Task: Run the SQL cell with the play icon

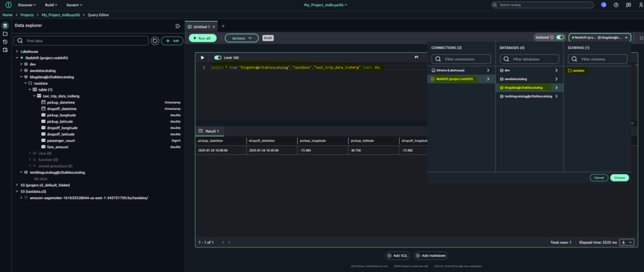Action: coord(202,57)
